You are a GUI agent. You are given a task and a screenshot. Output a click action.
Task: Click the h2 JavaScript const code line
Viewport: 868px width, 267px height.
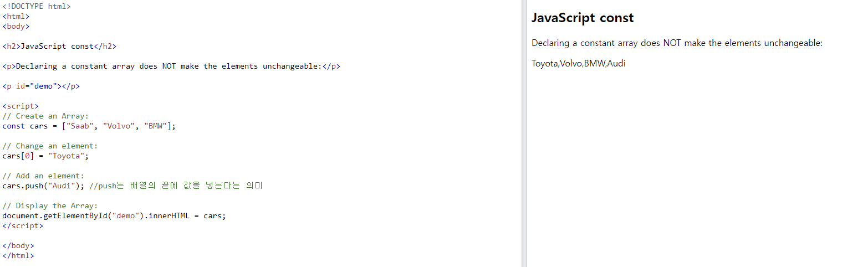tap(59, 47)
